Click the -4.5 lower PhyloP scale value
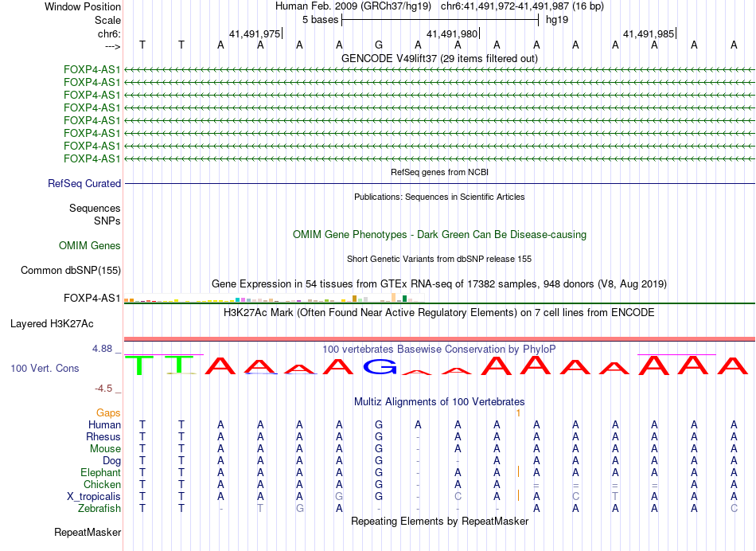The height and width of the screenshot is (551, 756). coord(103,389)
